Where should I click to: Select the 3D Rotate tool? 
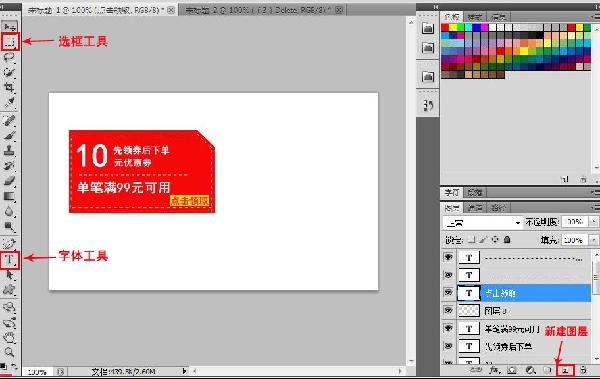9,307
